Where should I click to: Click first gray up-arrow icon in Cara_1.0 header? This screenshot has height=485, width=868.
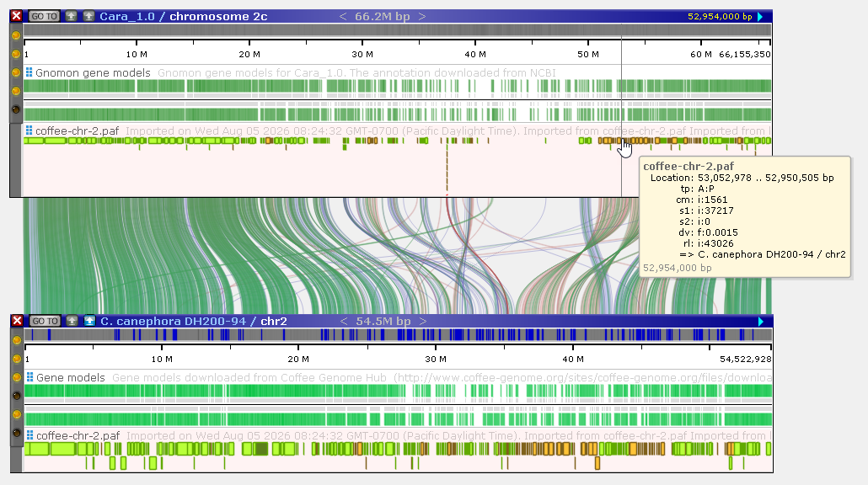71,16
